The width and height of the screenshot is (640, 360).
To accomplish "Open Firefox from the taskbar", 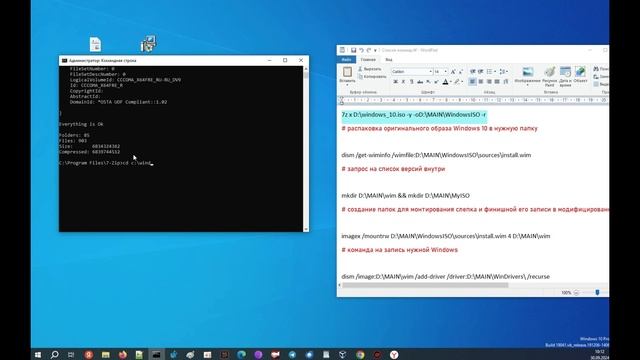I will (122, 355).
